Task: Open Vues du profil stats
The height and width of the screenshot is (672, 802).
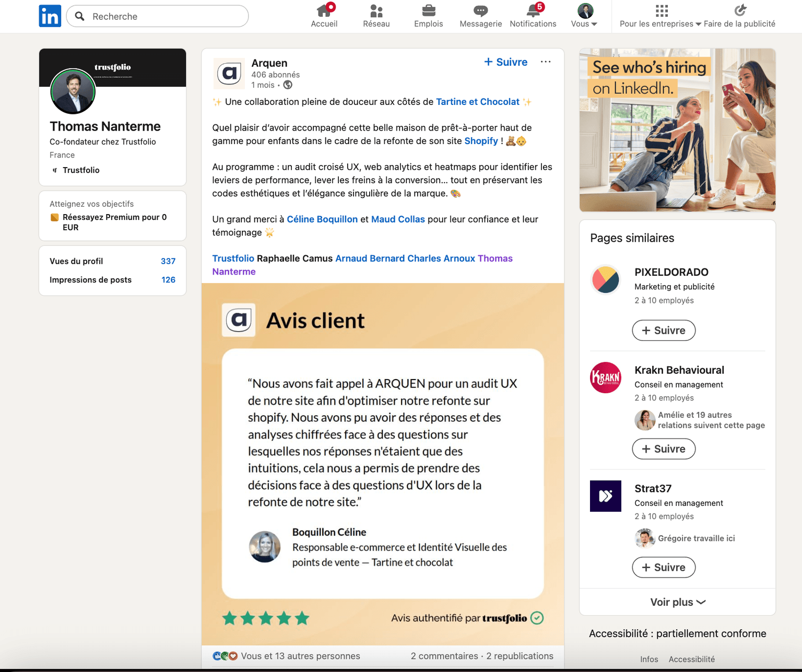Action: [x=112, y=261]
